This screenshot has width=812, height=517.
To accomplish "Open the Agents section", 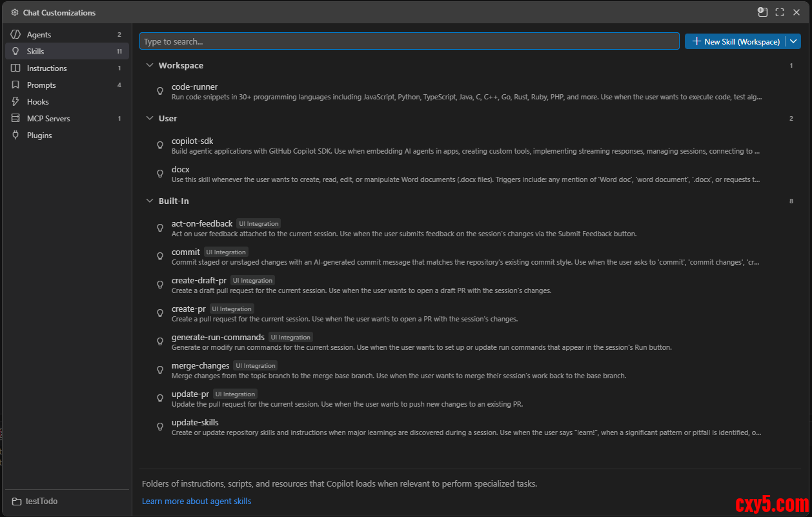I will (67, 34).
